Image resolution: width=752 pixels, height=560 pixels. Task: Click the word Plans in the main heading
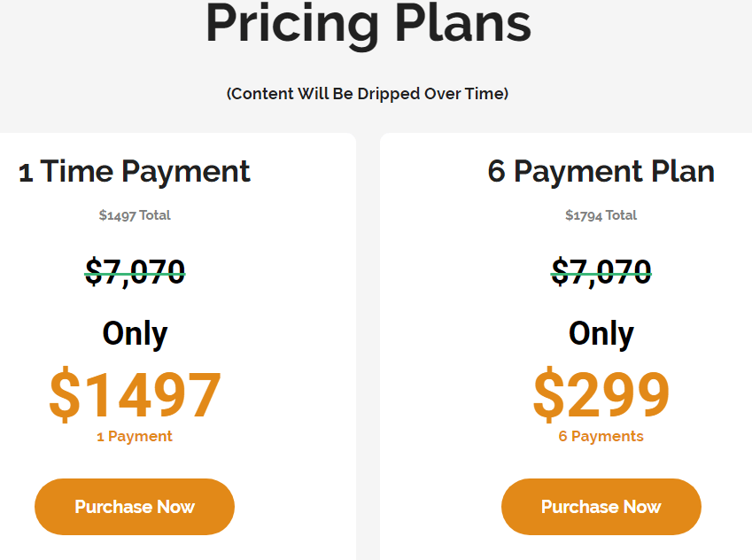pos(463,24)
